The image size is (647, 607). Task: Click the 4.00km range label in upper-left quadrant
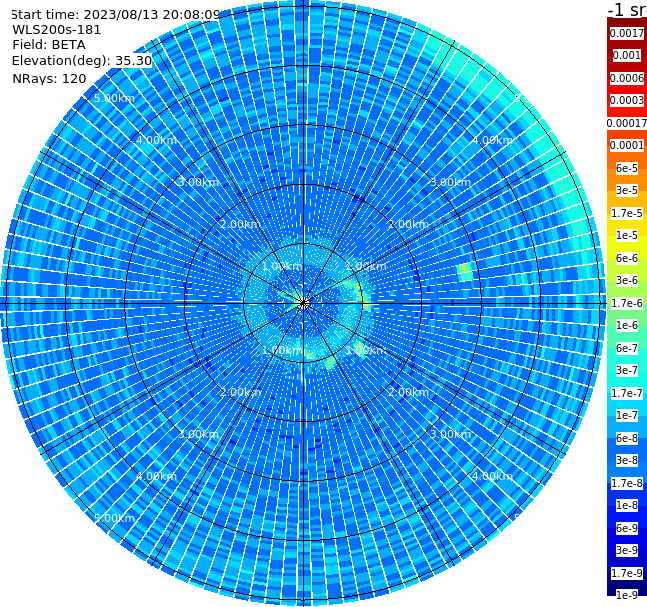(156, 140)
